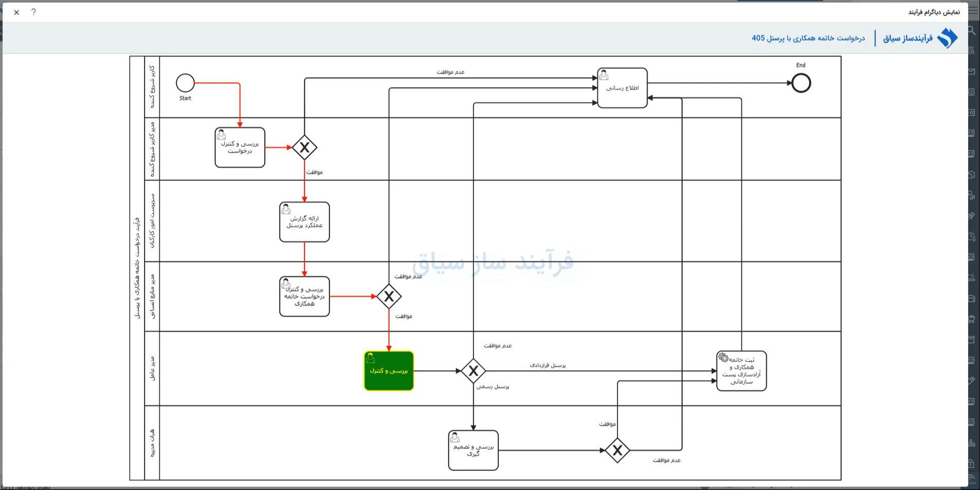Viewport: 980px width, 490px height.
Task: Select the ارائه گزارش عملکرد پرسنل task
Action: 304,222
